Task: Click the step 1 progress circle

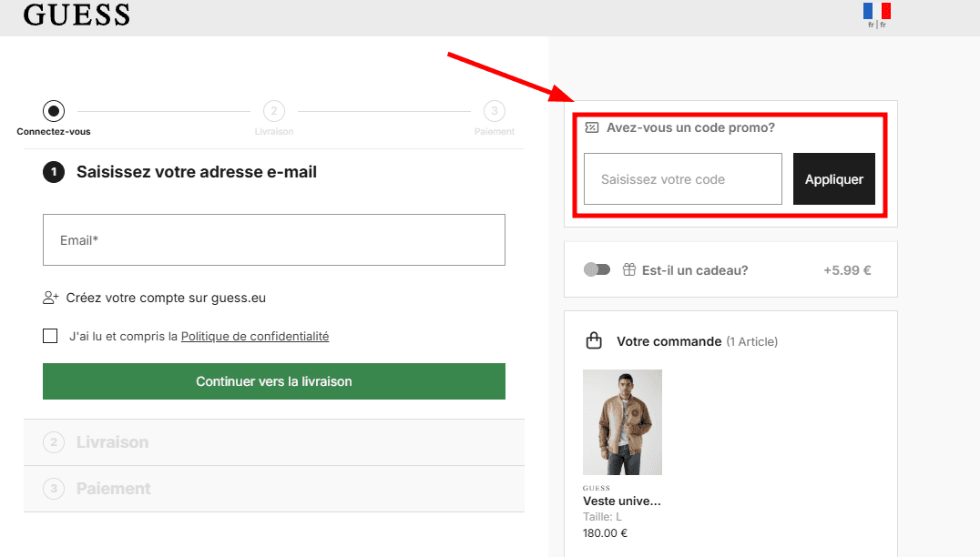Action: tap(54, 111)
